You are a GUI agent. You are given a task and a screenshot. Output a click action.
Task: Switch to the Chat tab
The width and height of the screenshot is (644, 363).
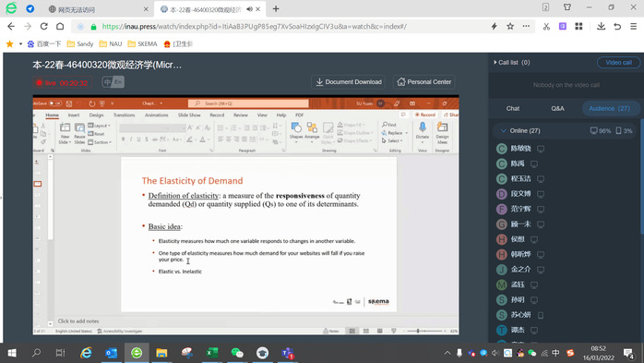click(x=513, y=108)
